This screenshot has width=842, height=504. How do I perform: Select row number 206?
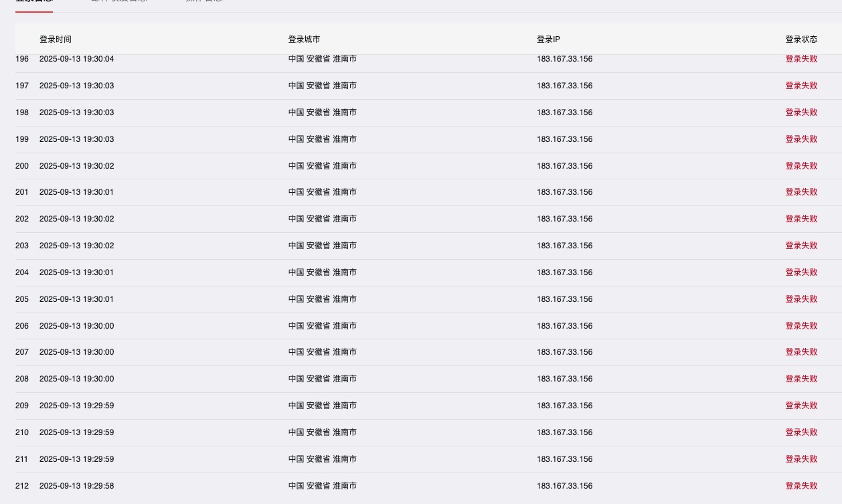point(22,326)
